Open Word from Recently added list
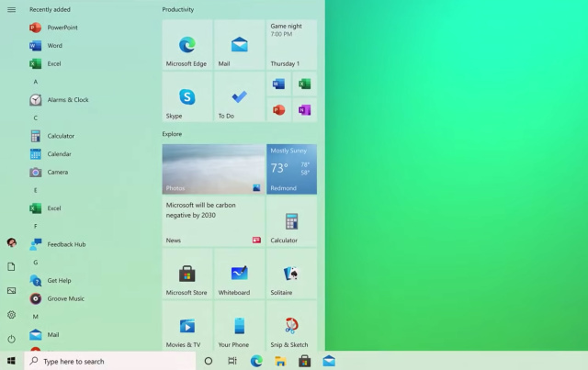 [x=46, y=46]
